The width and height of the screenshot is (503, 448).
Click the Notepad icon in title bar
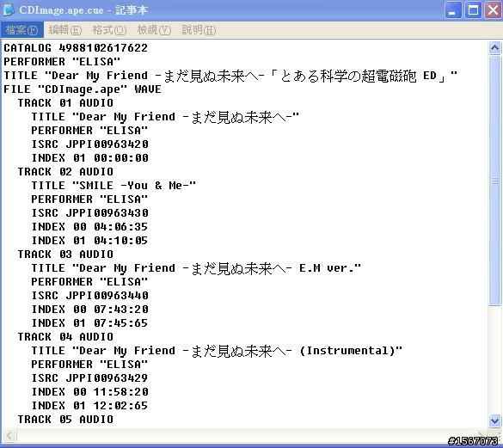point(9,10)
